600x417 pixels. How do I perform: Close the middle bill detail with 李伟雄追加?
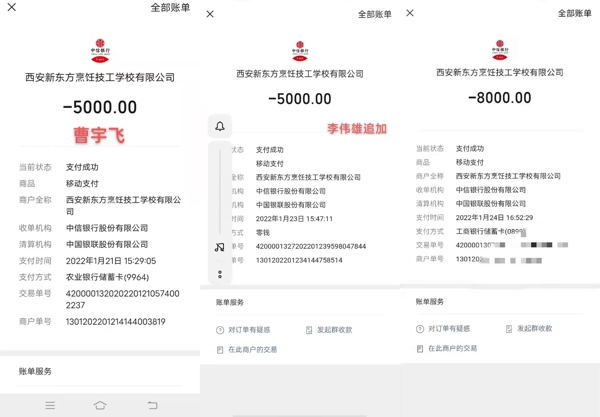210,14
